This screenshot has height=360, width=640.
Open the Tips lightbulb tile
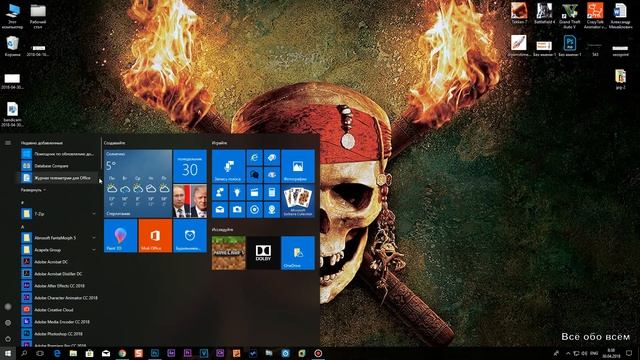[x=237, y=192]
